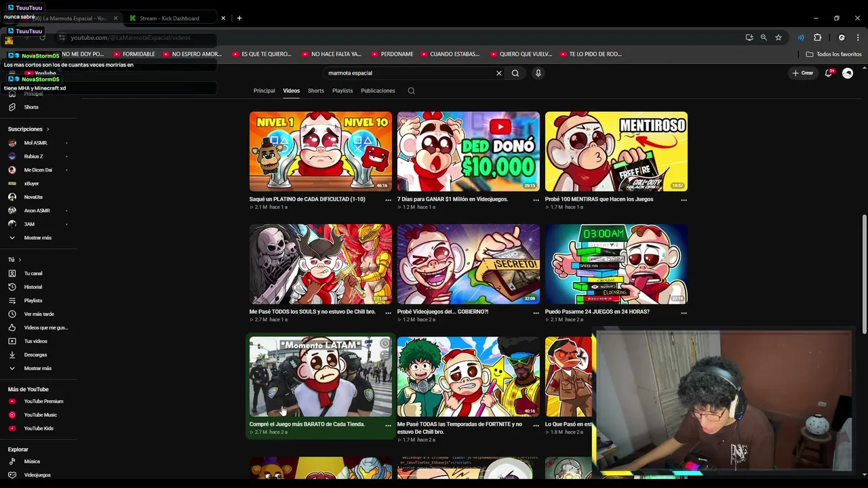868x488 pixels.
Task: Open YouTube notifications bell
Action: [828, 73]
